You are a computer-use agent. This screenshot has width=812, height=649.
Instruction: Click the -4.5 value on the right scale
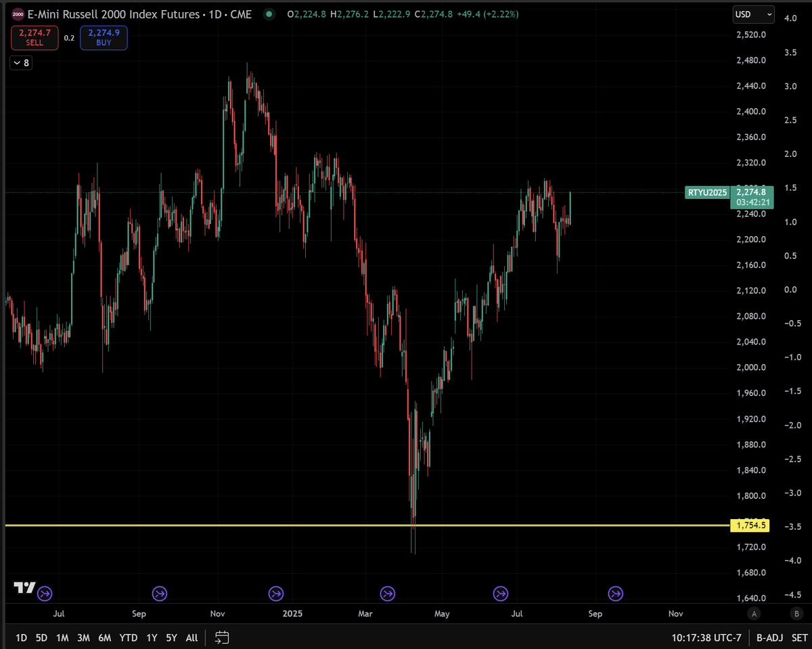(x=793, y=595)
